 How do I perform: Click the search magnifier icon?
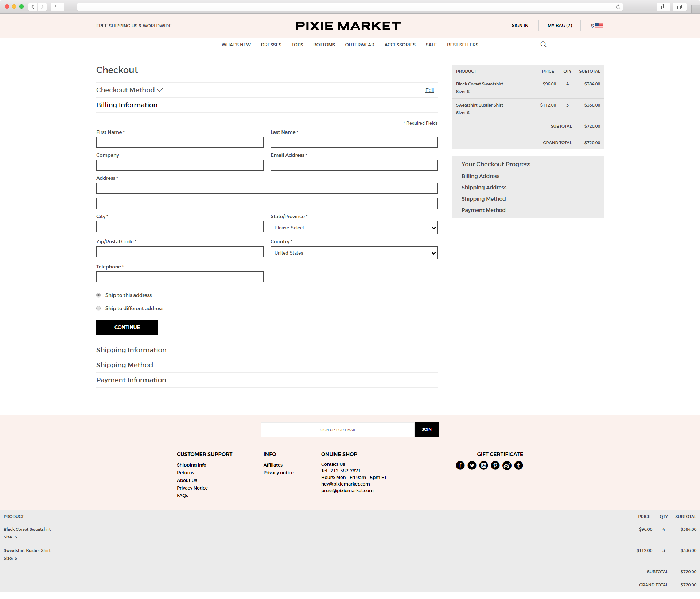point(543,45)
